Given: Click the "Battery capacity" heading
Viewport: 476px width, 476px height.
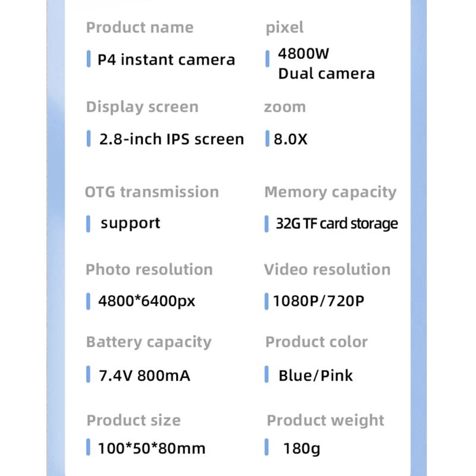Looking at the screenshot, I should point(149,342).
